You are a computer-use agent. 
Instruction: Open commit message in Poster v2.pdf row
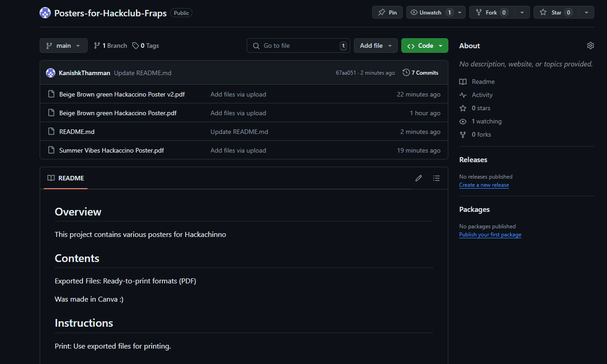238,94
